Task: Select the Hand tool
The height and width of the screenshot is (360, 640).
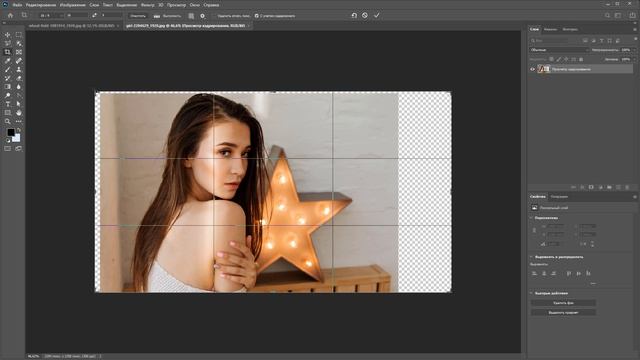Action: 19,113
